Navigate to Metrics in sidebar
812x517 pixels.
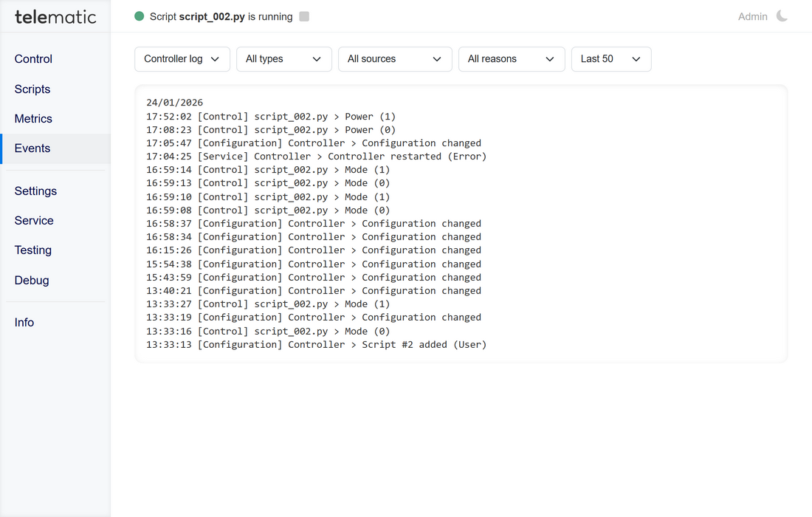click(33, 119)
